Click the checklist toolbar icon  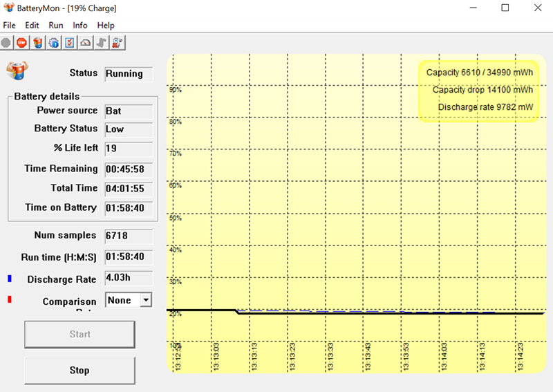point(69,43)
